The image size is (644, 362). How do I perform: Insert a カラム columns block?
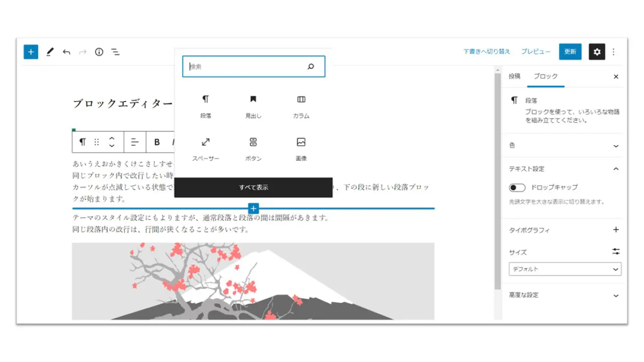click(x=301, y=107)
